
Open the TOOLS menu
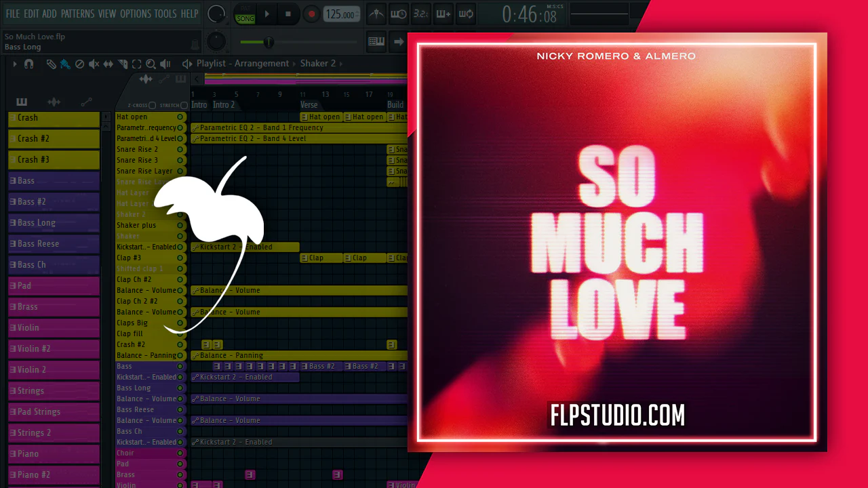coord(165,14)
